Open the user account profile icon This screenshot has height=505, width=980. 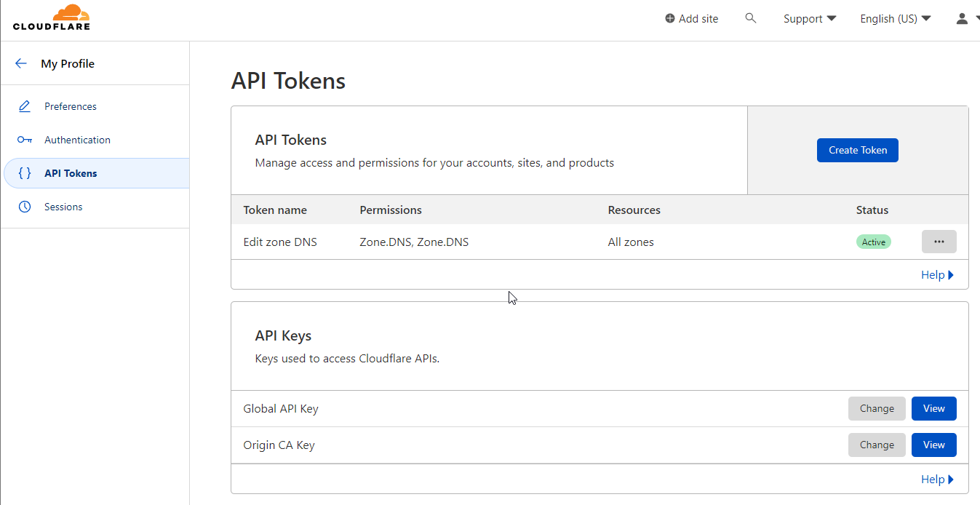tap(962, 19)
